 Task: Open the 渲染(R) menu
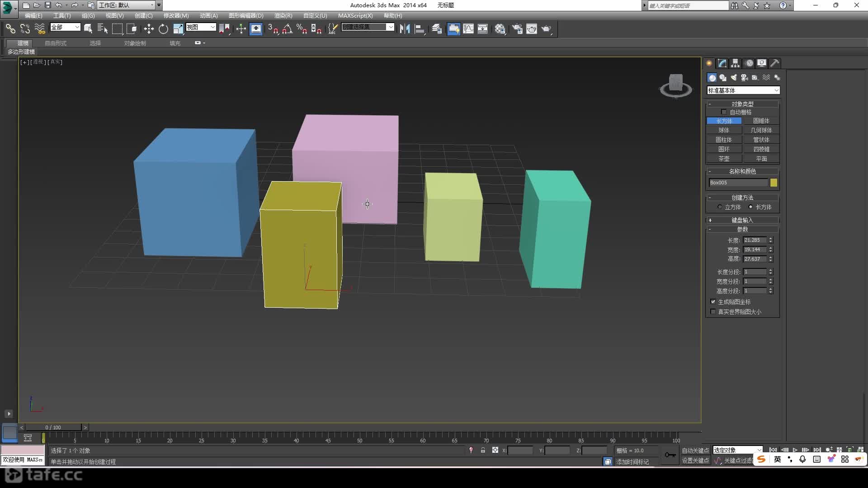283,15
